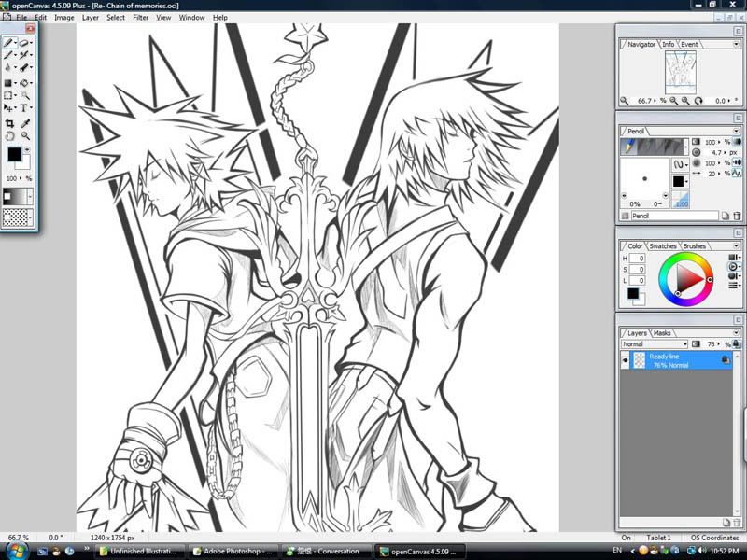Click the Tablet 1 status bar entry
The width and height of the screenshot is (747, 560).
click(658, 538)
